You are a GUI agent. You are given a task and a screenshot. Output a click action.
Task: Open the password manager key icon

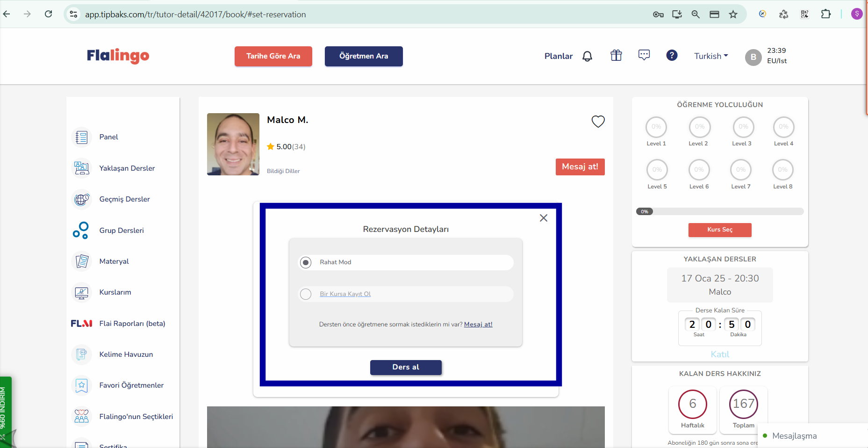(658, 14)
